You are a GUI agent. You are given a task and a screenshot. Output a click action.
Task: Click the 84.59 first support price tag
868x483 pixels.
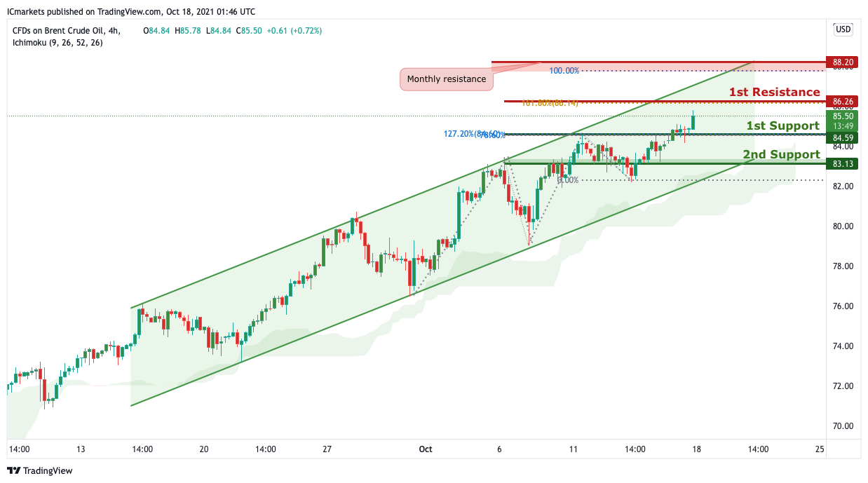pyautogui.click(x=842, y=137)
